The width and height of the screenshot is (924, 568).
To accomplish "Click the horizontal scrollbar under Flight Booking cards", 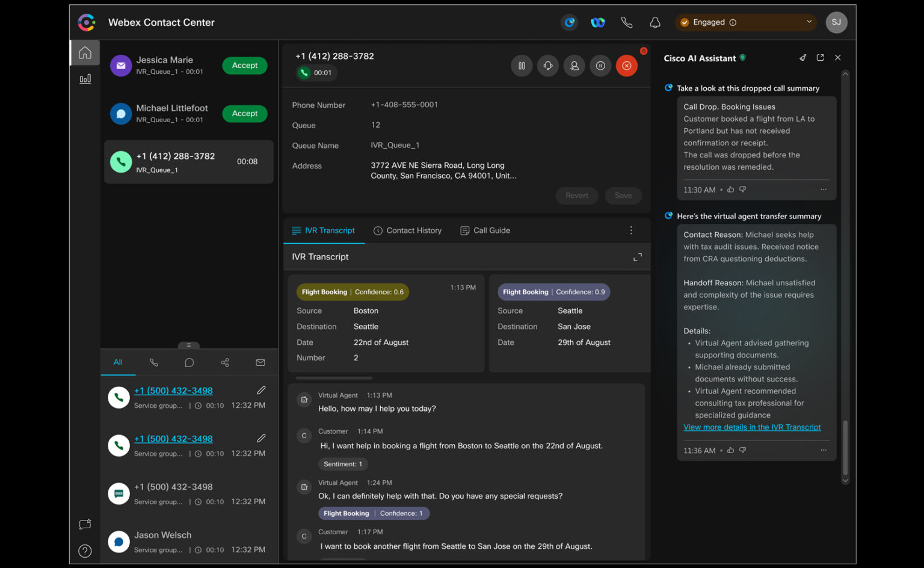I will [334, 378].
